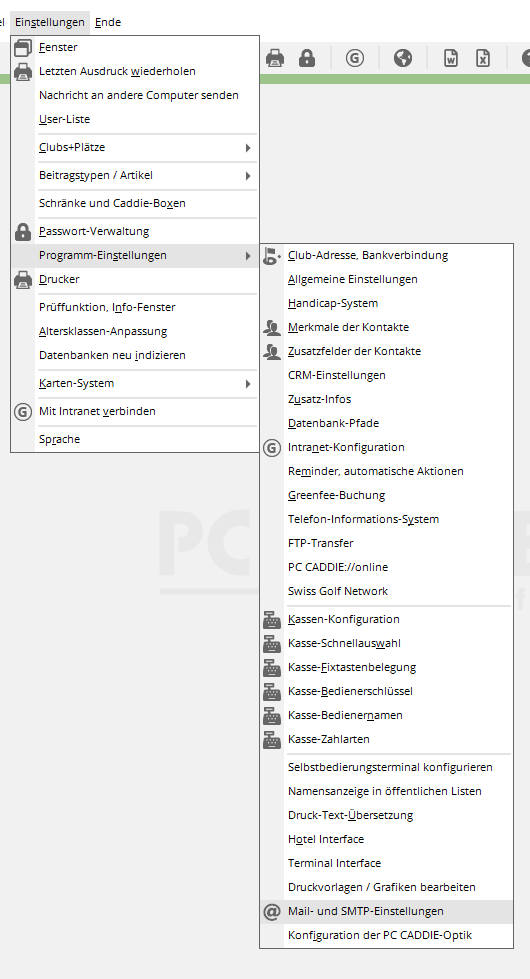This screenshot has height=979, width=530.
Task: Click the globe icon in the toolbar
Action: point(403,58)
